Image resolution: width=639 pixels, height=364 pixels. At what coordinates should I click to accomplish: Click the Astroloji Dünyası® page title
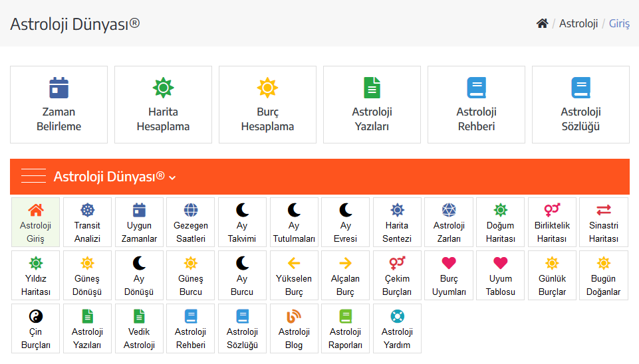(x=75, y=24)
